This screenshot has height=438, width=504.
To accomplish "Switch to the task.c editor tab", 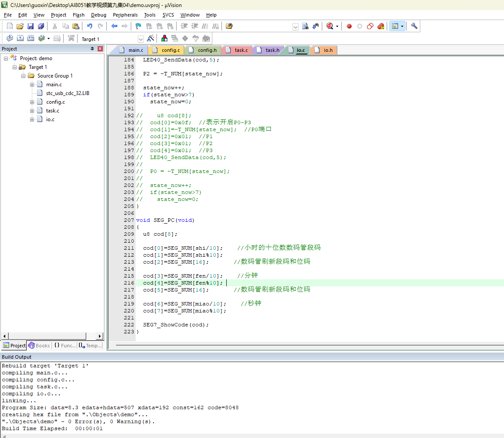I will (238, 50).
